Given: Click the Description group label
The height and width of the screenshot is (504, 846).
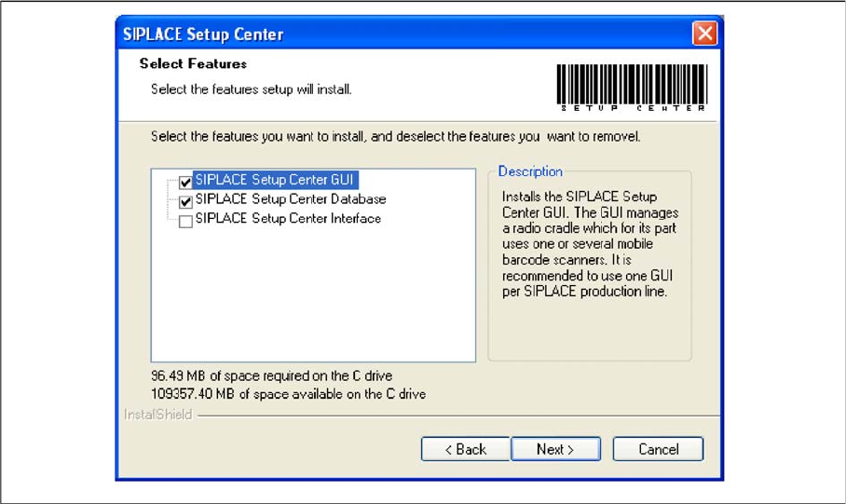Looking at the screenshot, I should [530, 171].
